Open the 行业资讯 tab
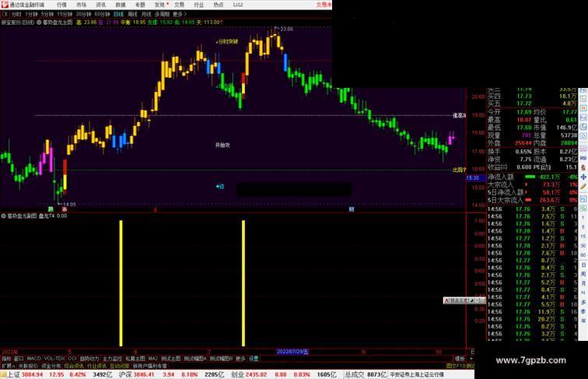This screenshot has height=379, width=588. 96,366
